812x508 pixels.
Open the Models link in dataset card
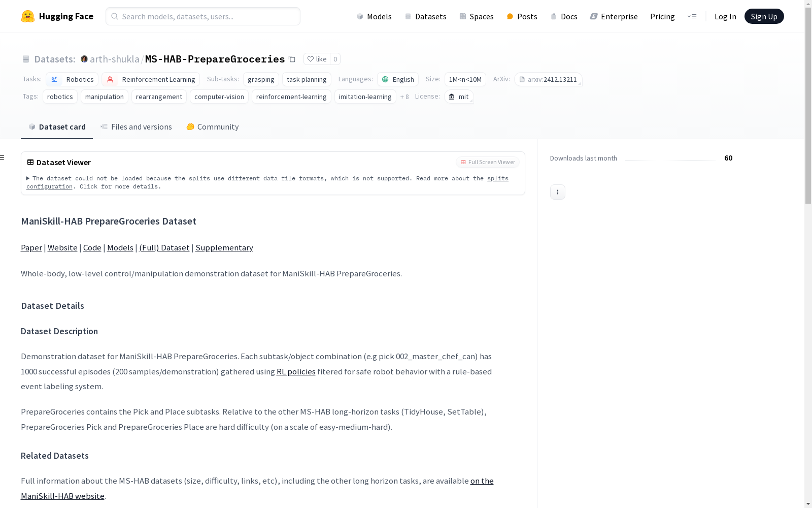[x=120, y=248]
